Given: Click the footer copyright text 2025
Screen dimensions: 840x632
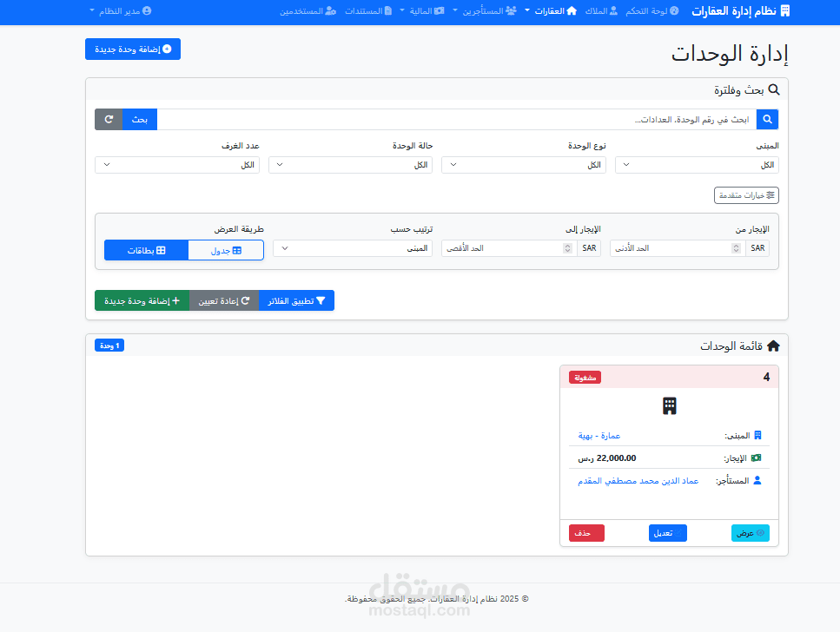Looking at the screenshot, I should 437,599.
